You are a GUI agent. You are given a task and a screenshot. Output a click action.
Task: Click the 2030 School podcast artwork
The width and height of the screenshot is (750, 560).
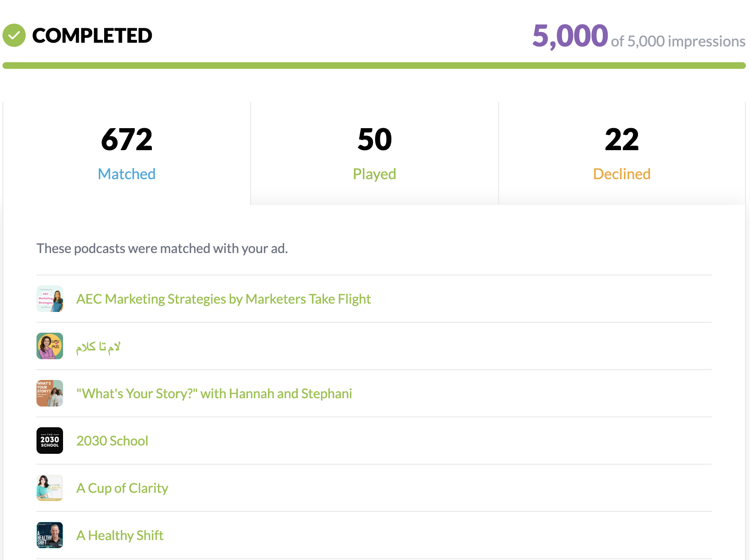(x=49, y=441)
